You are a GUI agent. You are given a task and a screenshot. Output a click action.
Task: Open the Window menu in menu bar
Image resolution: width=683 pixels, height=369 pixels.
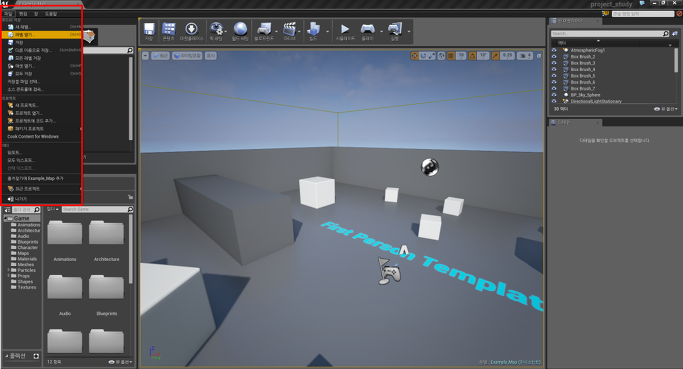coord(36,14)
